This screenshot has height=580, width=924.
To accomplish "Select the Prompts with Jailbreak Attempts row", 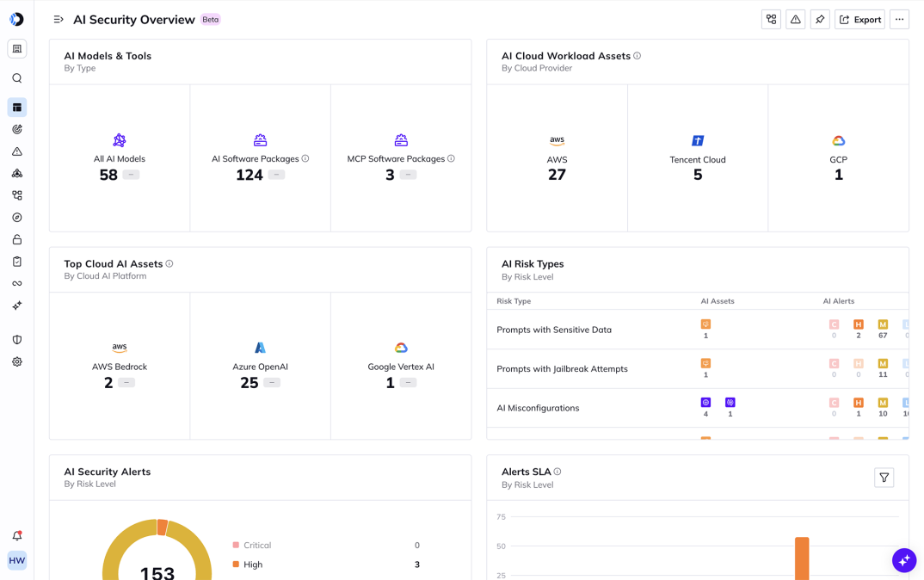I will pos(698,369).
